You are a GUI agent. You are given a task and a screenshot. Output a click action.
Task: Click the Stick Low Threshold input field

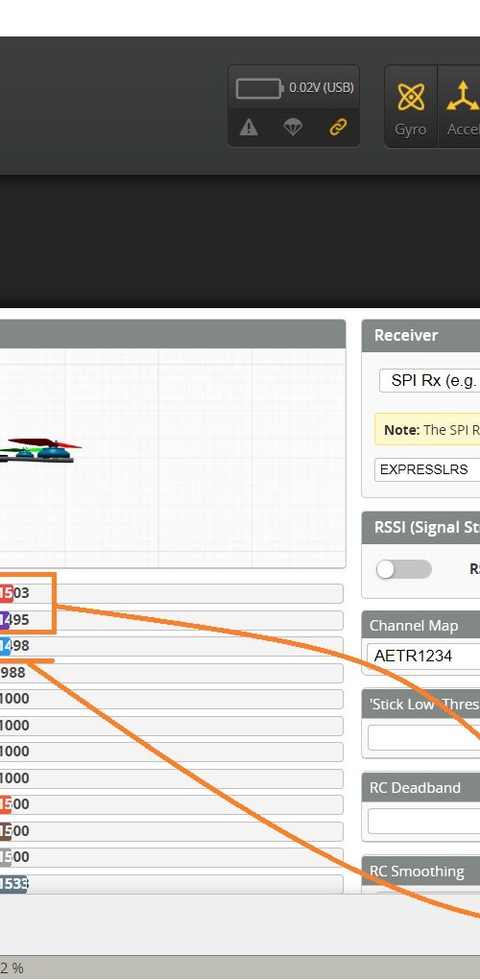click(423, 737)
